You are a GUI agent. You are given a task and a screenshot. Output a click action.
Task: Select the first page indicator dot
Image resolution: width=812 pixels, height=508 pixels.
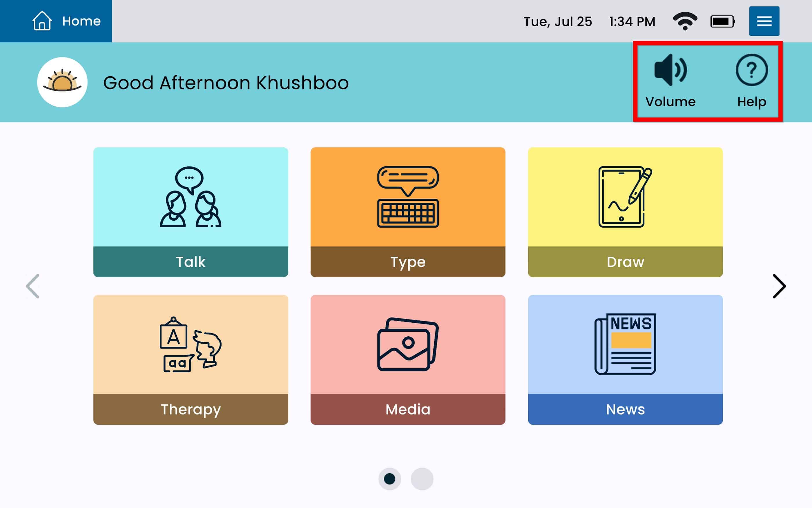(x=389, y=479)
